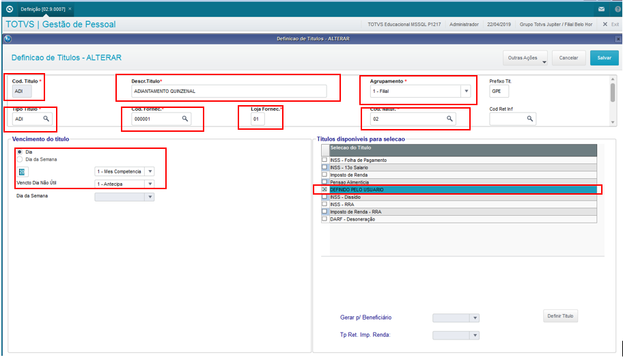The height and width of the screenshot is (364, 623).
Task: Click Grupo Totvs Jupiter / Filial Belo Hor
Action: click(556, 24)
